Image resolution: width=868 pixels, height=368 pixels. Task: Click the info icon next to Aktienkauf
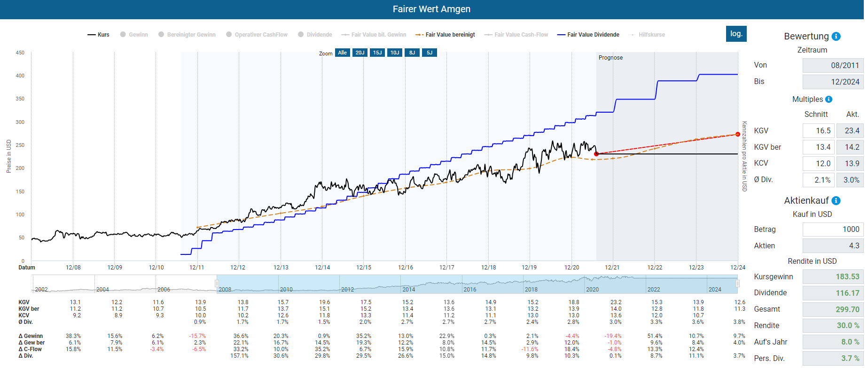click(x=836, y=201)
